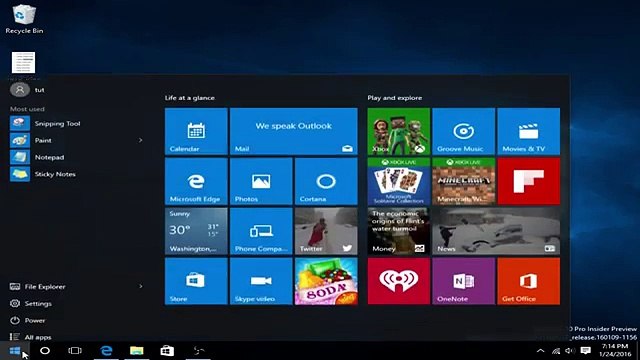Open the Mail tile

[293, 131]
